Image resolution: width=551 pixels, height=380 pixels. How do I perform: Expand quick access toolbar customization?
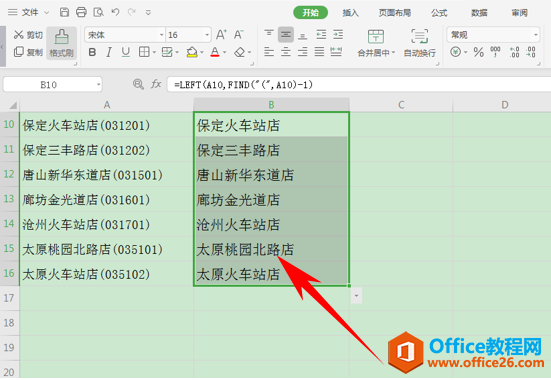pos(148,13)
